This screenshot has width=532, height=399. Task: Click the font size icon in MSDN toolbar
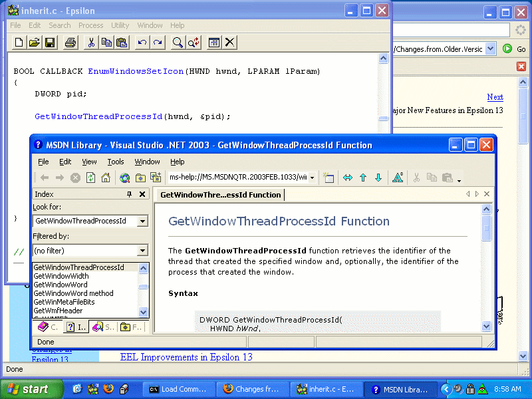pos(398,178)
